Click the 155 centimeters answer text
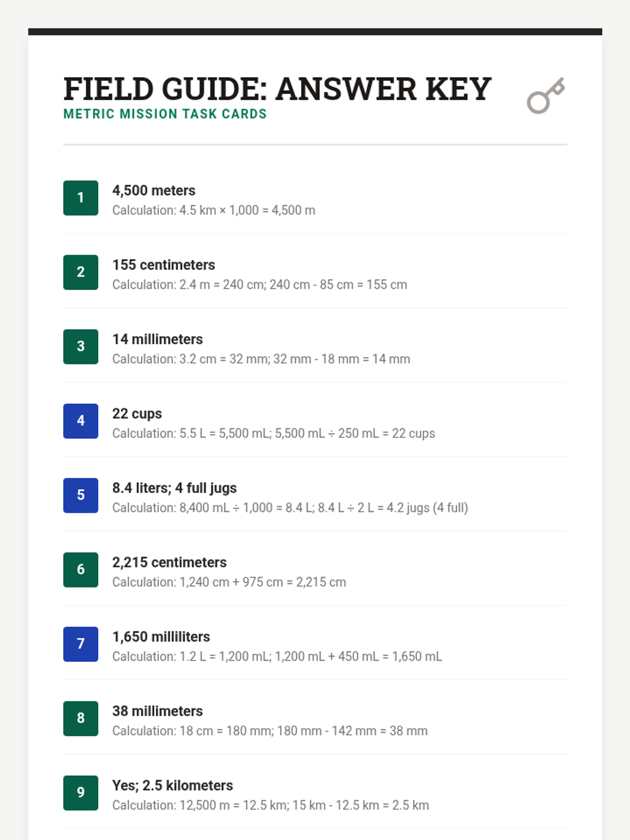Screen dimensions: 630x840 pos(163,265)
